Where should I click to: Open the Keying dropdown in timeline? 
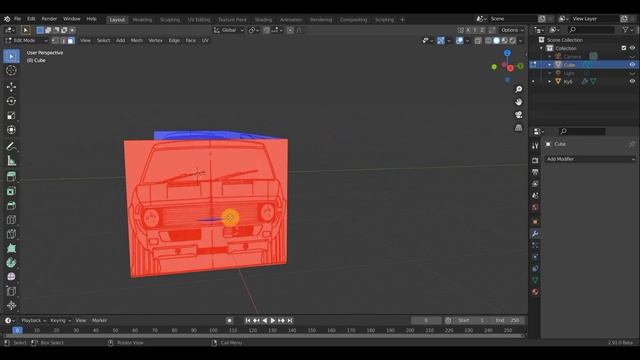click(60, 320)
